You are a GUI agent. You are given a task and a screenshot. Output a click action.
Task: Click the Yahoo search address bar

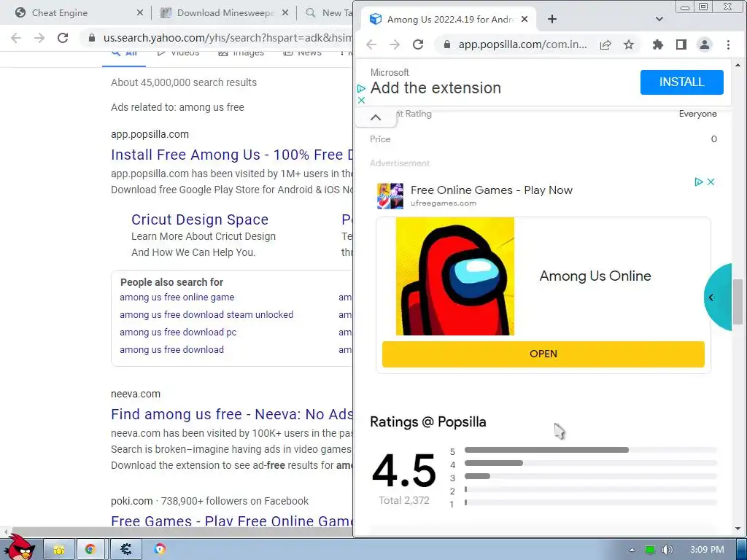coord(228,38)
